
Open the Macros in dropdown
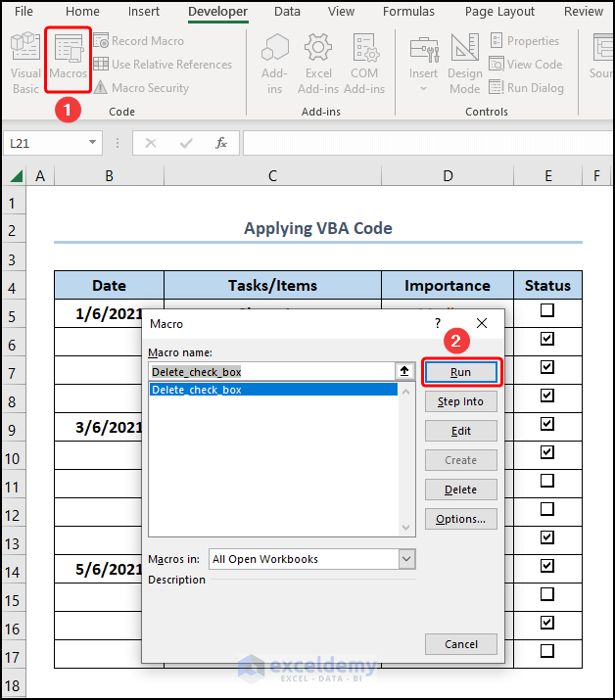coord(406,559)
